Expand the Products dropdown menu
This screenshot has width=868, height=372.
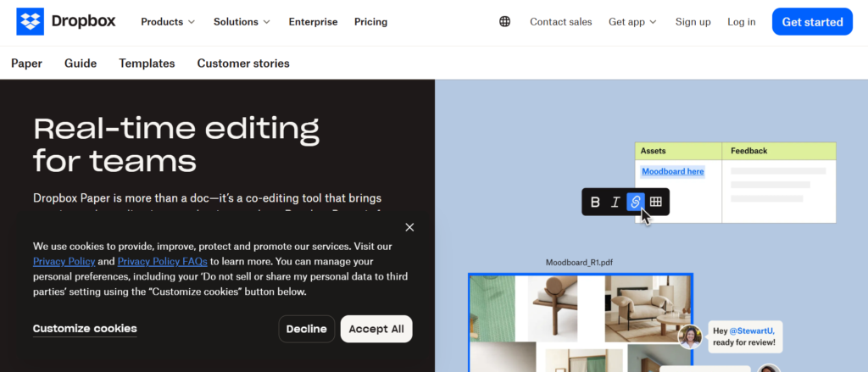pyautogui.click(x=168, y=22)
